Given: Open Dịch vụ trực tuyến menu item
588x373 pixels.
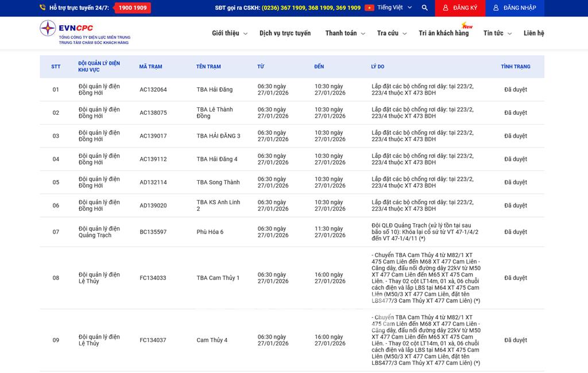Looking at the screenshot, I should pos(285,33).
